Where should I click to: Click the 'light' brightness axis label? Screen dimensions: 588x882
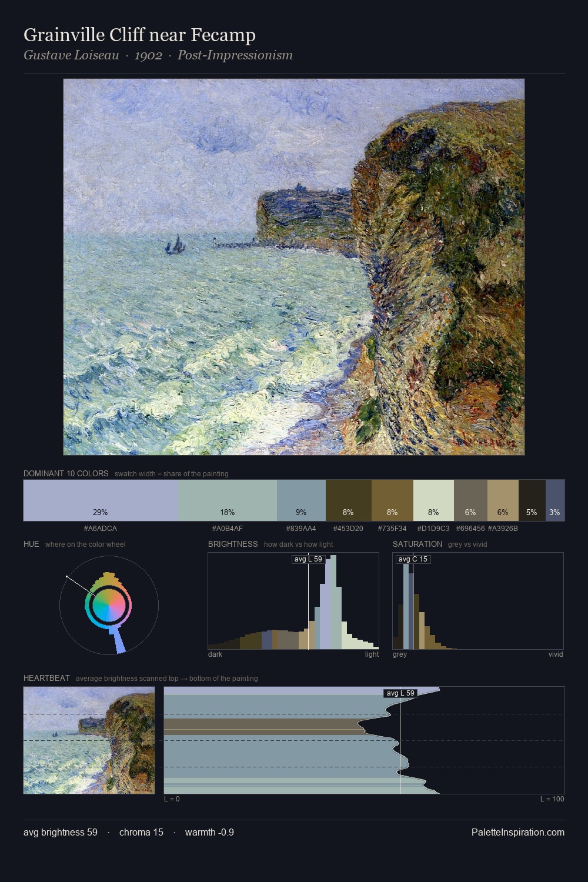(372, 654)
